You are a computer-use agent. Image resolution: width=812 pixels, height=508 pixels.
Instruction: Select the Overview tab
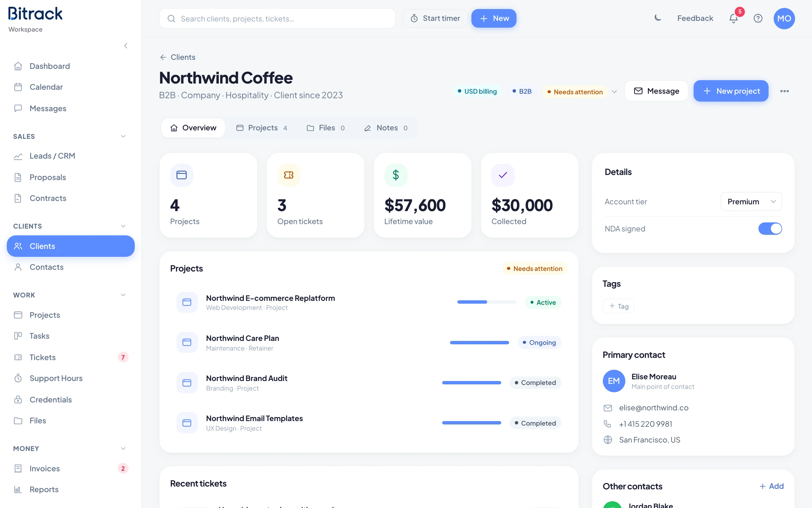[193, 128]
